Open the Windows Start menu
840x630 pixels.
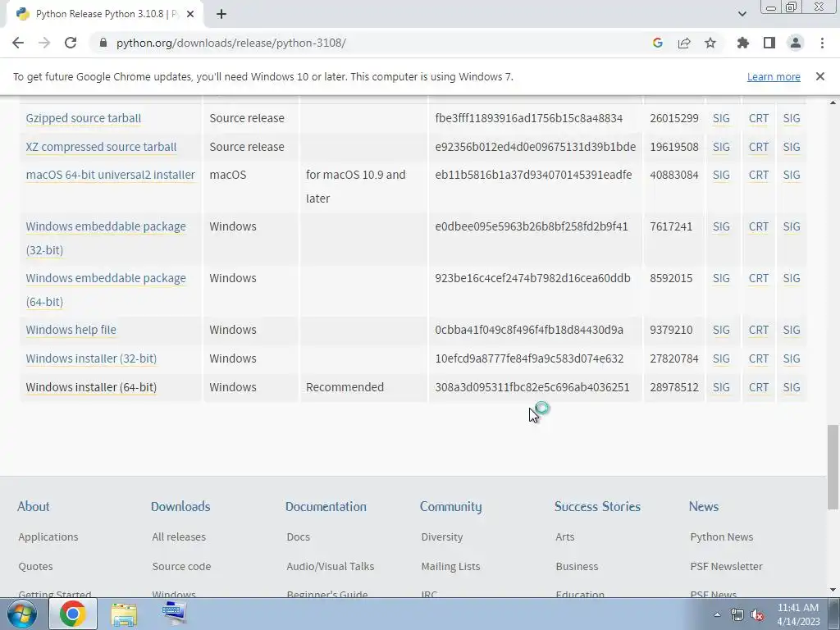pos(22,614)
